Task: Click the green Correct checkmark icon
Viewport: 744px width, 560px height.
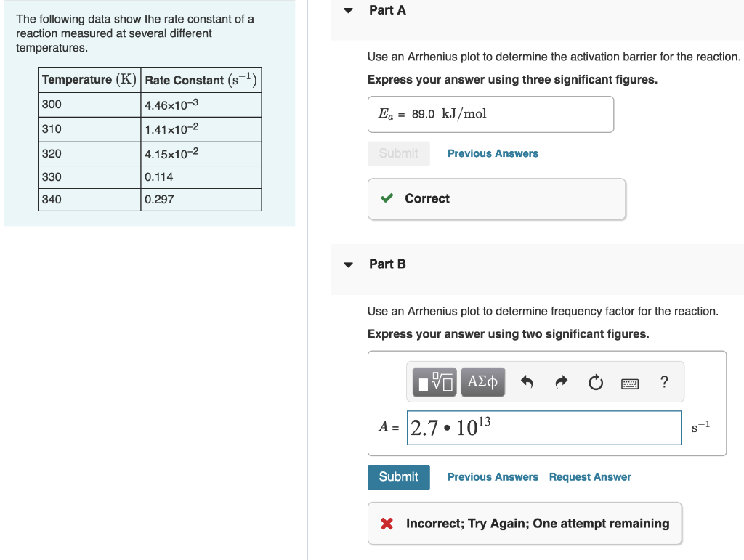Action: tap(387, 198)
